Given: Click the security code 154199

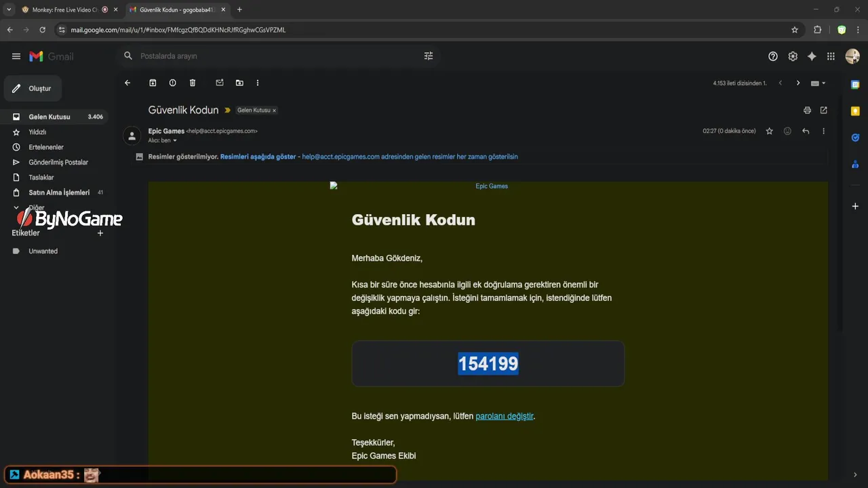Looking at the screenshot, I should [488, 364].
